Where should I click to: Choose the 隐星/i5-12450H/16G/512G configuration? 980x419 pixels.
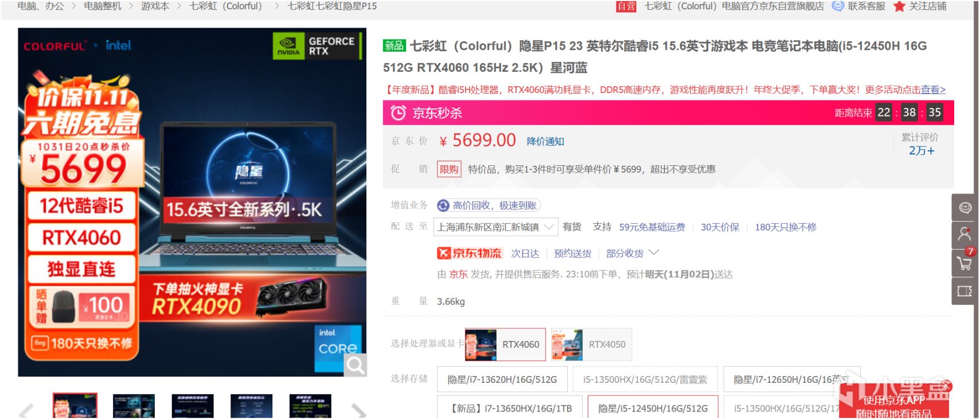pos(653,407)
